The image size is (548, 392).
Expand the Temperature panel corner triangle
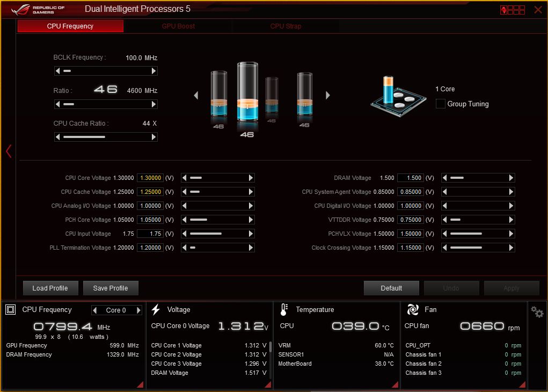point(395,384)
